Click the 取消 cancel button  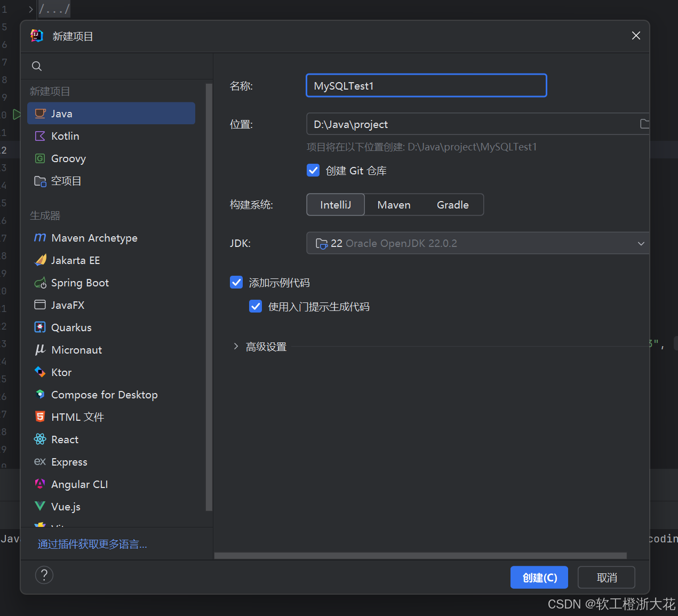[x=607, y=578]
